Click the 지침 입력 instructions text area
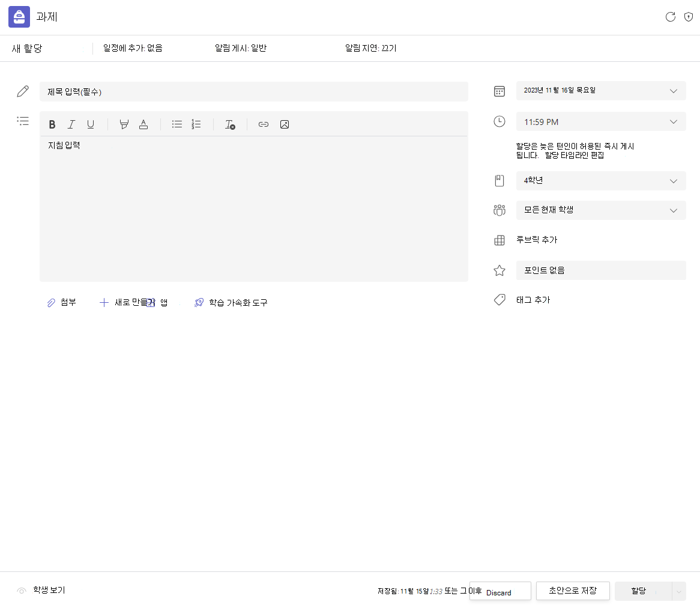This screenshot has width=700, height=605. [x=253, y=208]
